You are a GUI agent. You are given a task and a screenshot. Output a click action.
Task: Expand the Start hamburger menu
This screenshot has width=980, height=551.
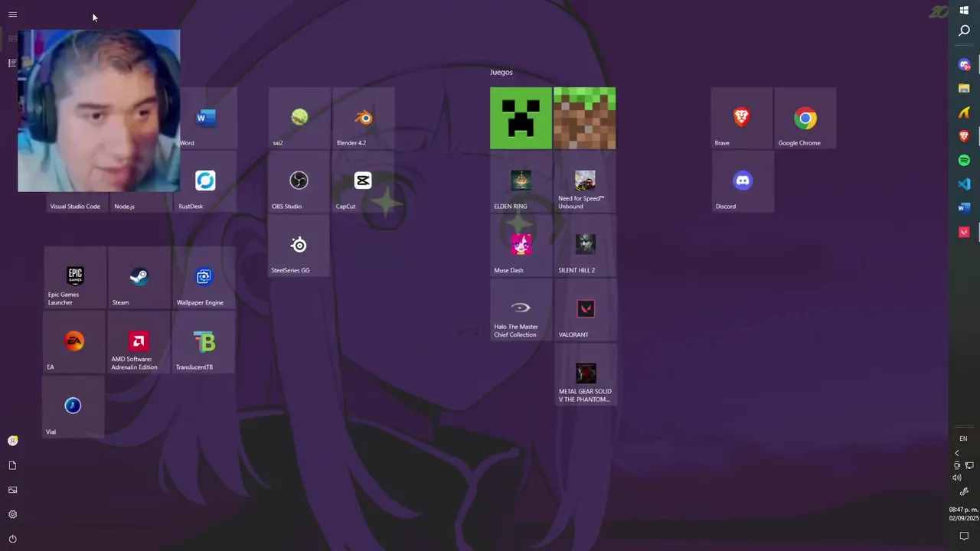(x=12, y=15)
